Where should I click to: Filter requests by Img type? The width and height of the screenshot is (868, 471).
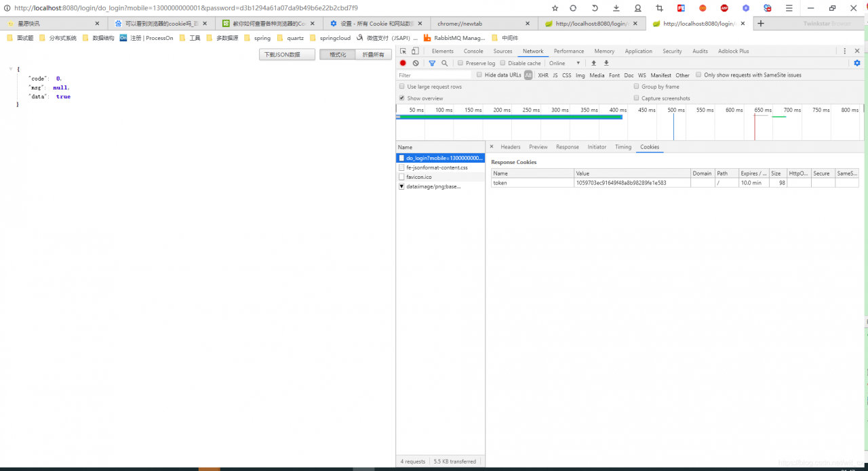click(x=580, y=75)
